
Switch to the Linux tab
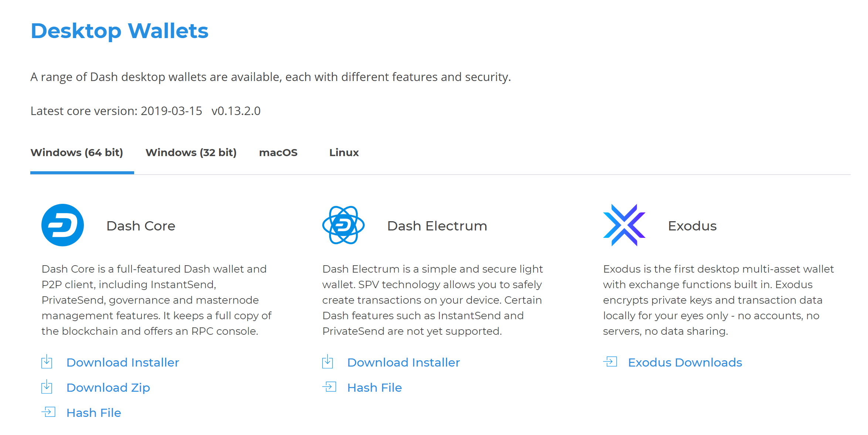pos(344,153)
